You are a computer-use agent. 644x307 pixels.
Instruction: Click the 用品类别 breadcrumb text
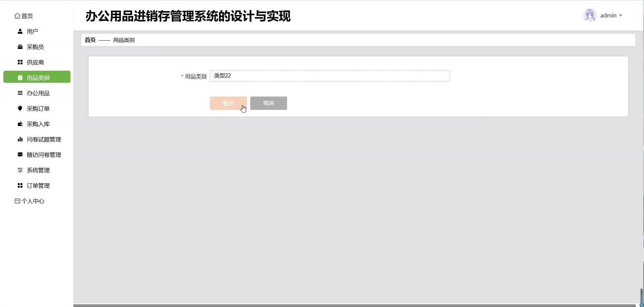(124, 40)
